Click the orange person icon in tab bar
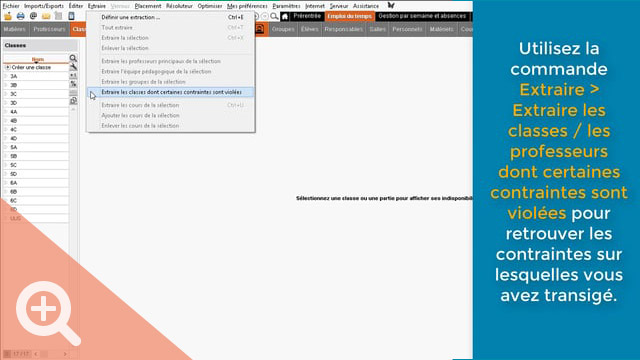640x360 pixels. point(260,29)
